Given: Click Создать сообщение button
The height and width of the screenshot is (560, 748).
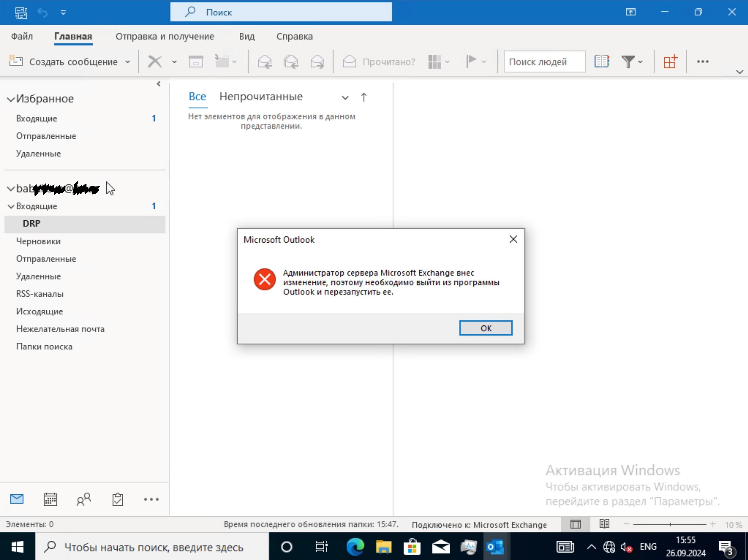Looking at the screenshot, I should point(63,62).
